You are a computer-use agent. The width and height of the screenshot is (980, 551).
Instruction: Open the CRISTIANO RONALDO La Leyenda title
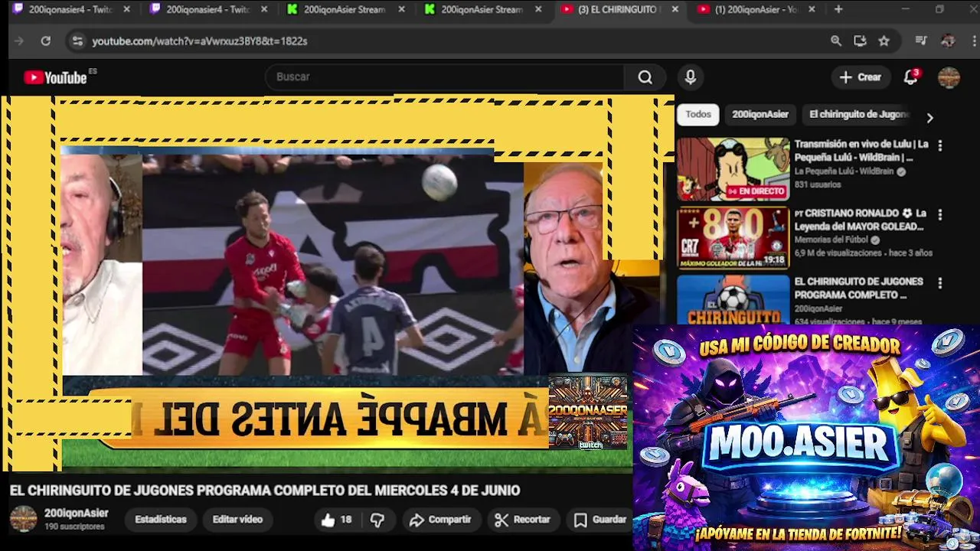pos(861,220)
